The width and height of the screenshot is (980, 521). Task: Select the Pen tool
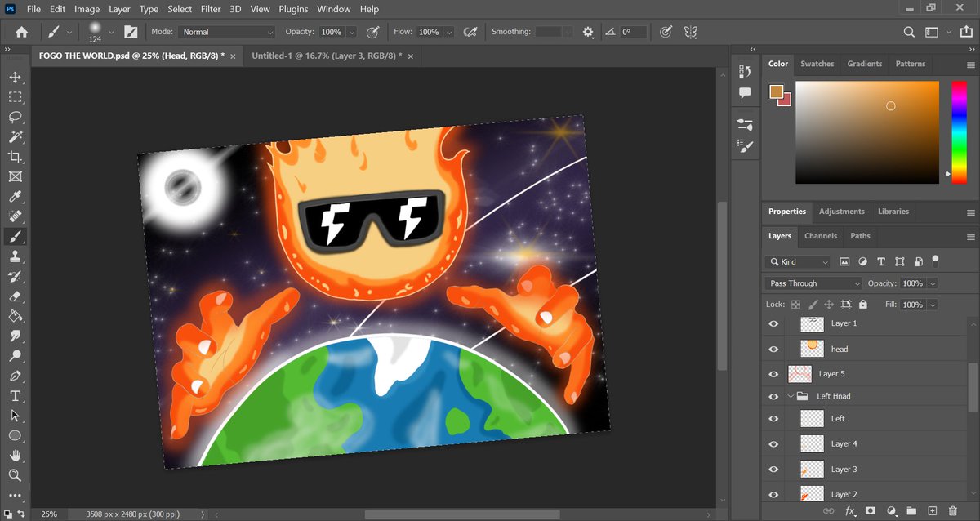pyautogui.click(x=15, y=376)
